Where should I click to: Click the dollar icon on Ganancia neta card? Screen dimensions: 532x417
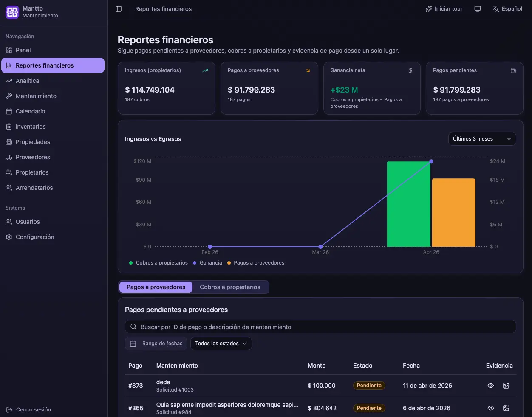[410, 70]
